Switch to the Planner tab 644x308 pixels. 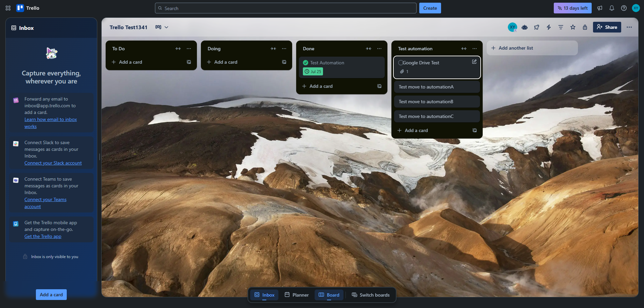tap(297, 295)
